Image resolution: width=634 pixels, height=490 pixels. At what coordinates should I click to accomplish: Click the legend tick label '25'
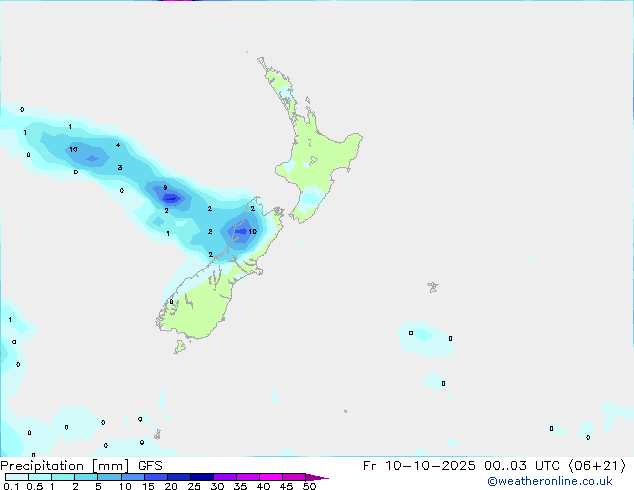[194, 486]
